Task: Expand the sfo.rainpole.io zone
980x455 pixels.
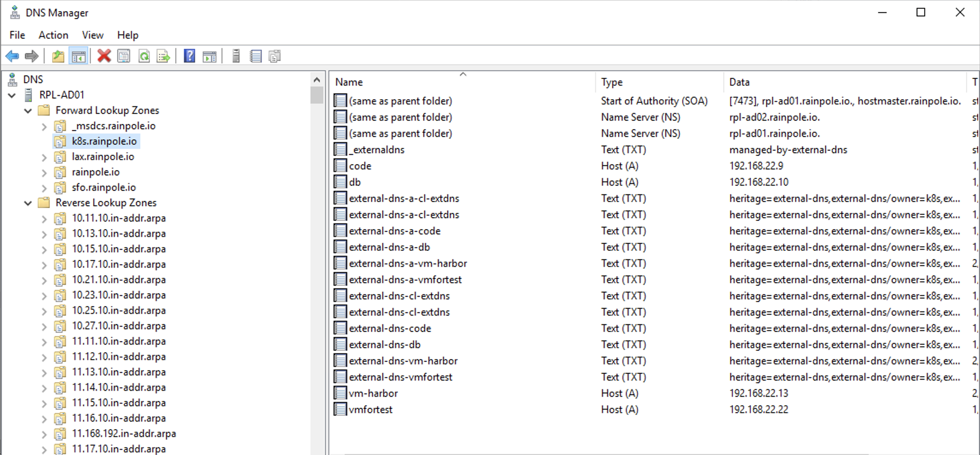Action: pyautogui.click(x=44, y=188)
